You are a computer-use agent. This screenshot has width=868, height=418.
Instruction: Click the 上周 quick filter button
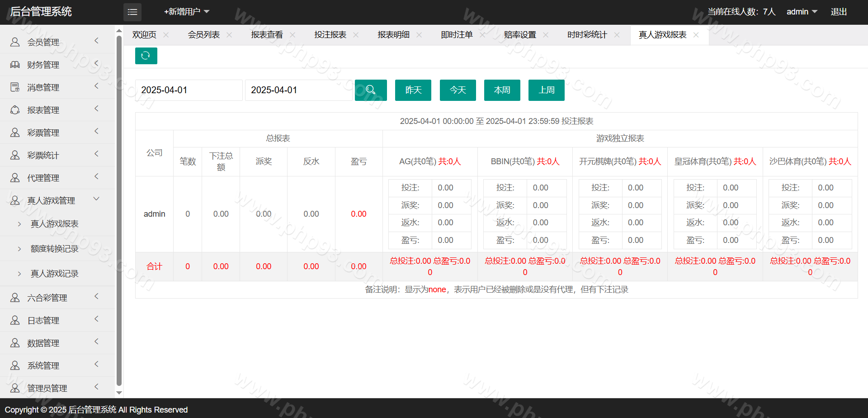tap(546, 90)
